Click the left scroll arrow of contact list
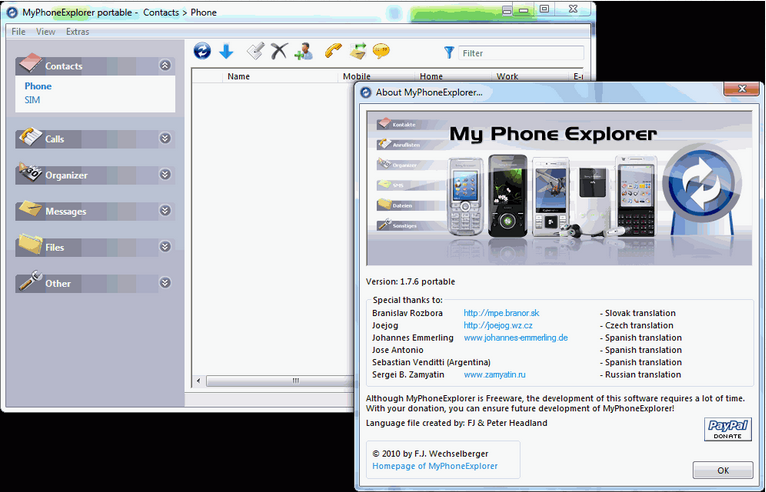 coord(198,381)
